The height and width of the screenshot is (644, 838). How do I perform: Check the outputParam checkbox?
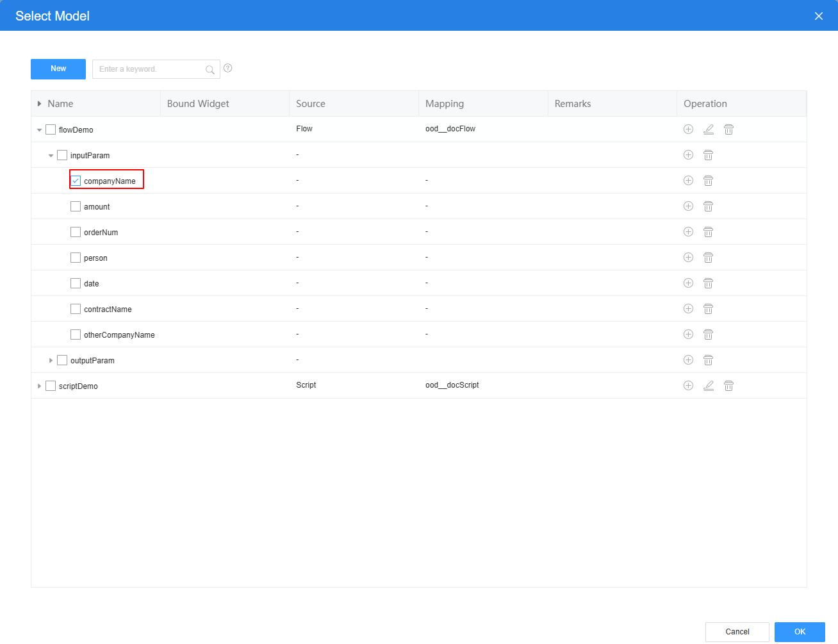[x=62, y=360]
